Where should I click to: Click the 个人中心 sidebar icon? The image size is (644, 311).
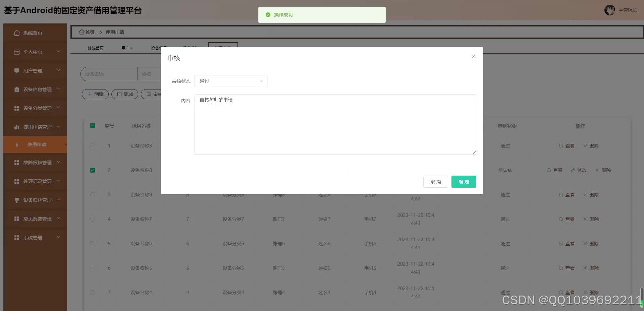17,52
